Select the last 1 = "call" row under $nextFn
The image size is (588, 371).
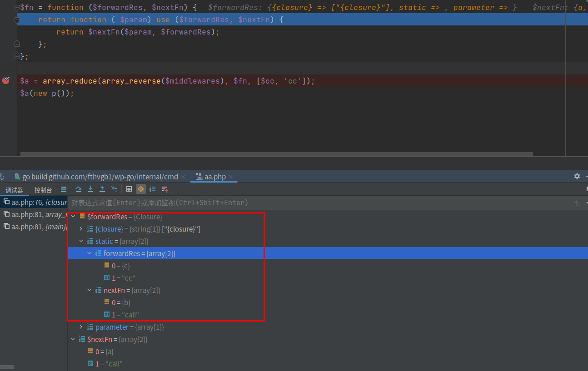coord(327,364)
